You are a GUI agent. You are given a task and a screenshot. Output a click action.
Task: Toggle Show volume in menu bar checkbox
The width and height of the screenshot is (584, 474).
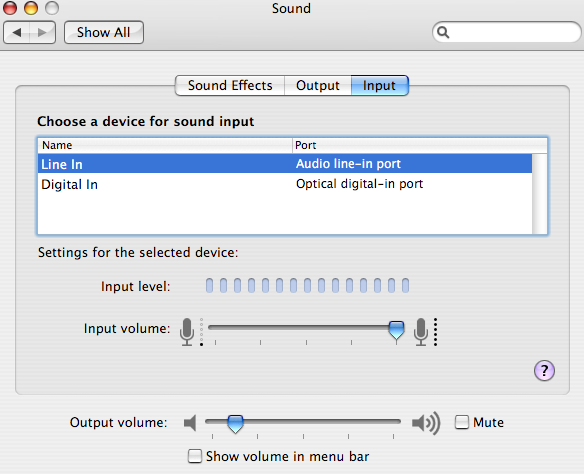click(x=195, y=456)
